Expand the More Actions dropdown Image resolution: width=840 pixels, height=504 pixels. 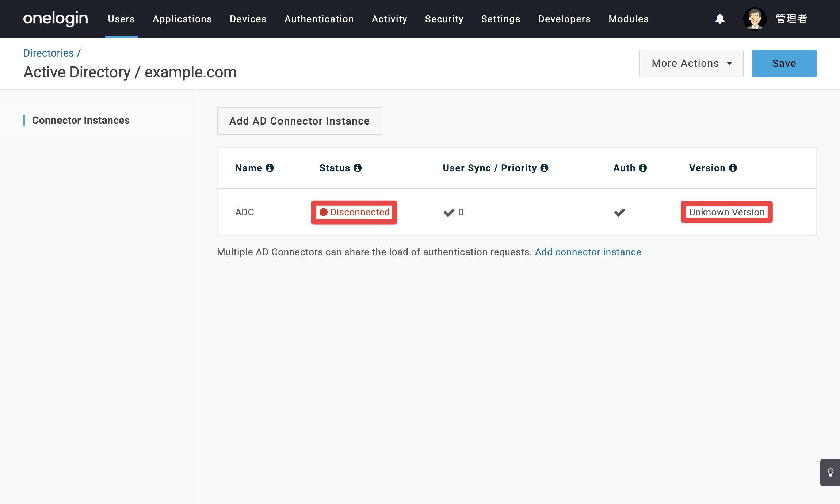tap(691, 64)
